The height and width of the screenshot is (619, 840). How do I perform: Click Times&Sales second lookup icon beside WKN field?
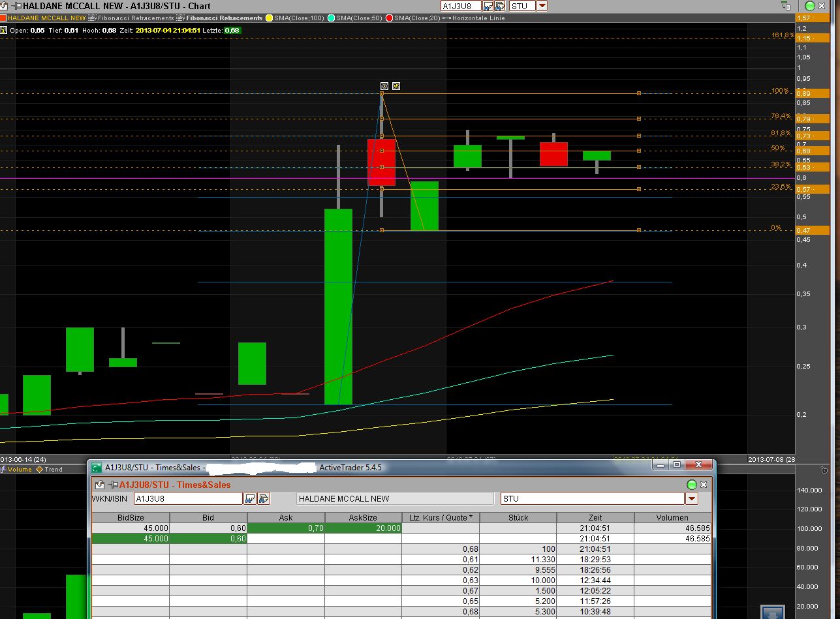pyautogui.click(x=264, y=499)
